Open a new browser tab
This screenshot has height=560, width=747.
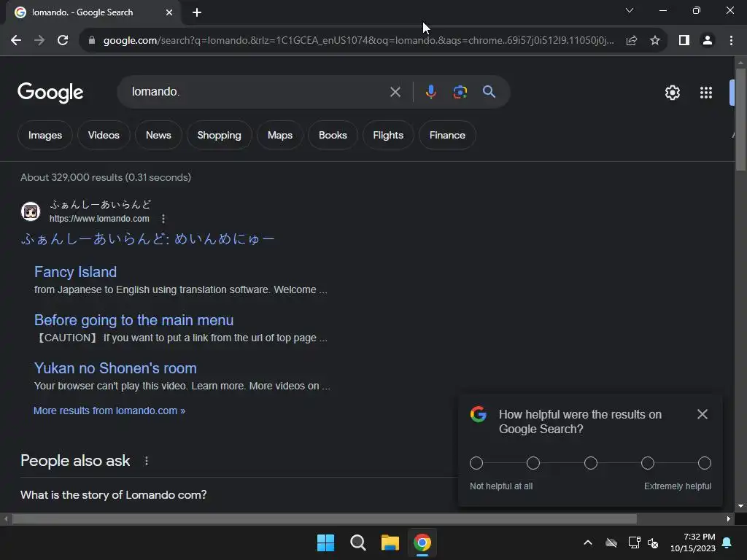point(197,12)
